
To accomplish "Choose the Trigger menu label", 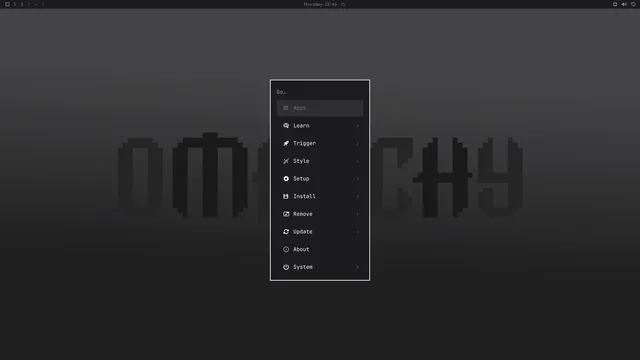I will (x=304, y=143).
